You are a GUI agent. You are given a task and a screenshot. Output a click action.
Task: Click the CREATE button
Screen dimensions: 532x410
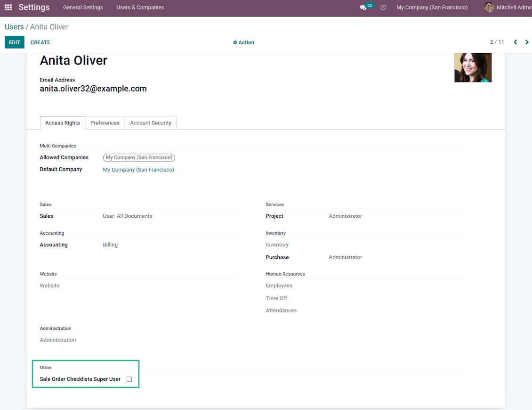pyautogui.click(x=40, y=42)
